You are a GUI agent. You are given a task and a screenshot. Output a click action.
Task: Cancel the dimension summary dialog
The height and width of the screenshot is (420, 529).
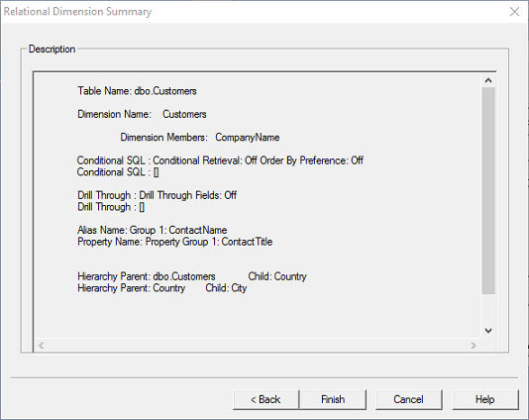click(x=408, y=400)
